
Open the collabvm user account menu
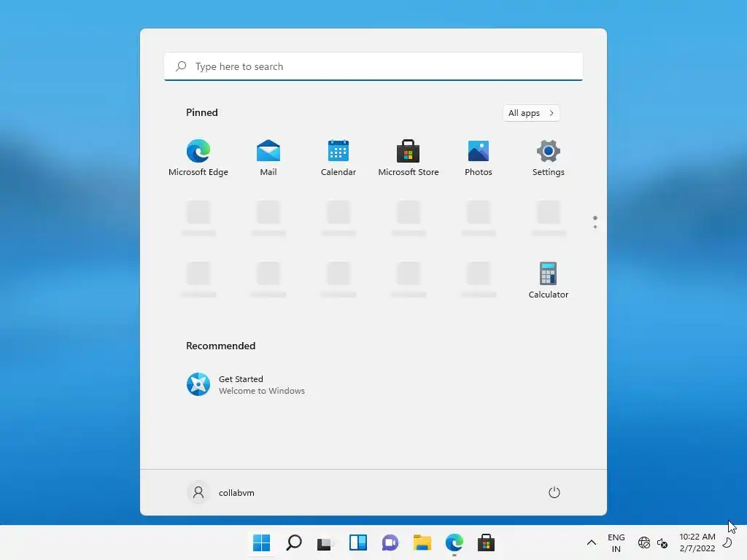[x=221, y=492]
